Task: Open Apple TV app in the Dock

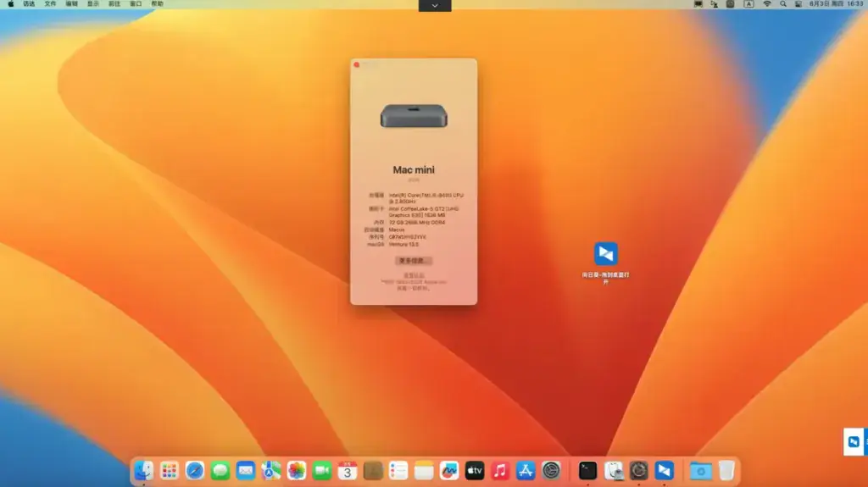Action: [475, 470]
